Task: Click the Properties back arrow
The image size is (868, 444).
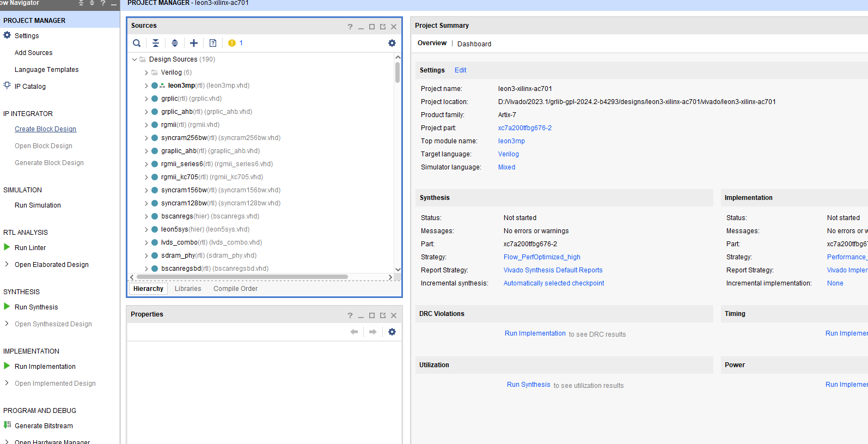Action: [x=354, y=332]
